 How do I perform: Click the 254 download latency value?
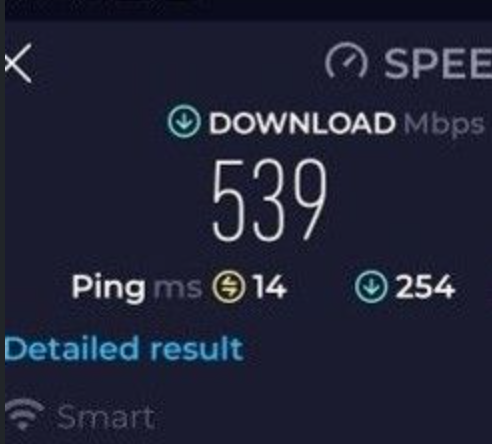point(425,287)
